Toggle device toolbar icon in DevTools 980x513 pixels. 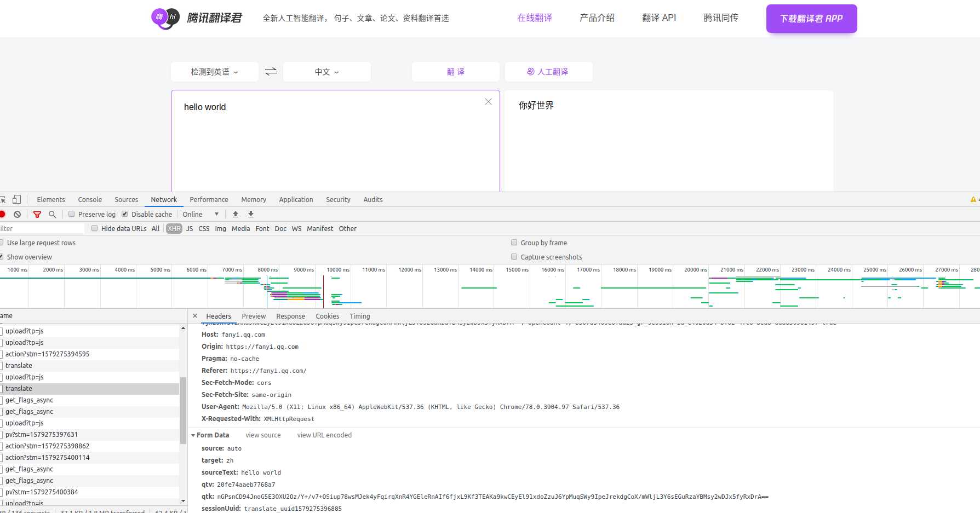coord(17,199)
